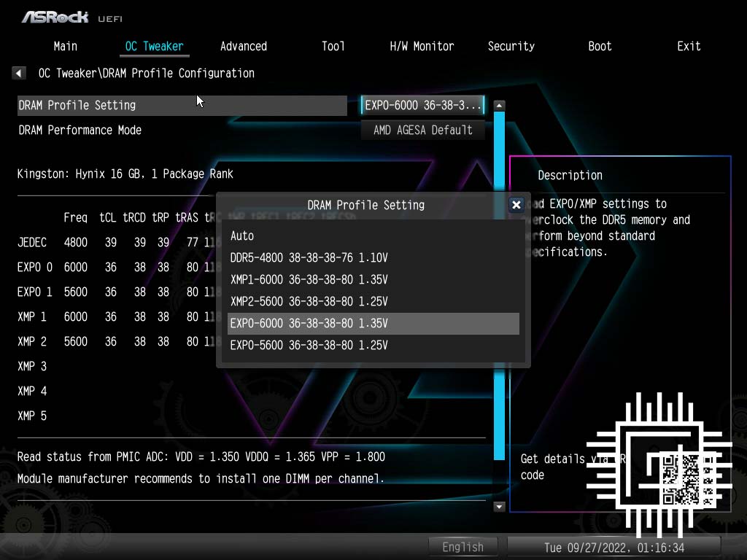
Task: Click the tRCD column header
Action: click(x=134, y=217)
